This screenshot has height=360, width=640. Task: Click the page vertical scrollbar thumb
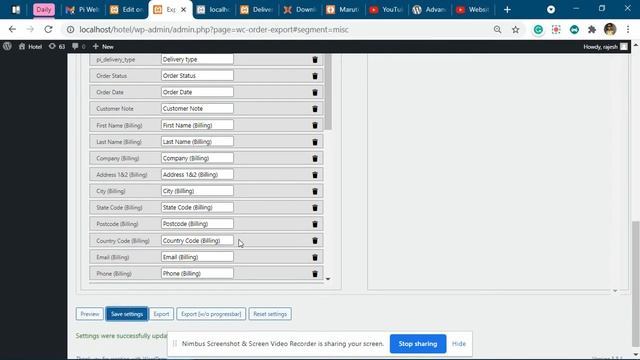pos(635,284)
